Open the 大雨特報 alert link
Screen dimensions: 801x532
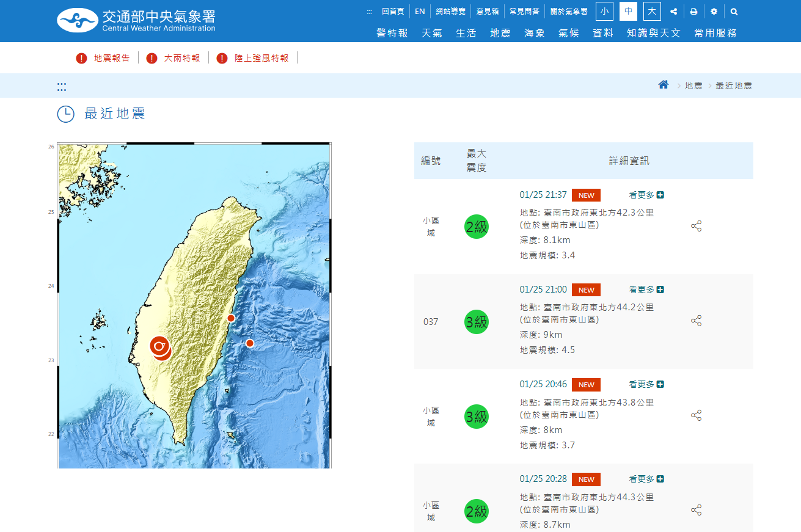click(181, 58)
